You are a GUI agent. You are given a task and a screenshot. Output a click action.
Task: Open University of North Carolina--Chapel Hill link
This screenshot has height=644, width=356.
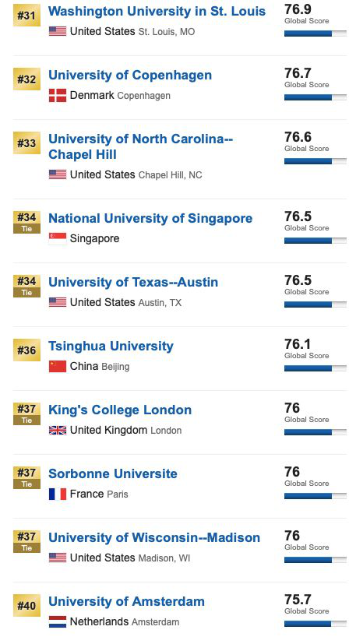coord(140,146)
